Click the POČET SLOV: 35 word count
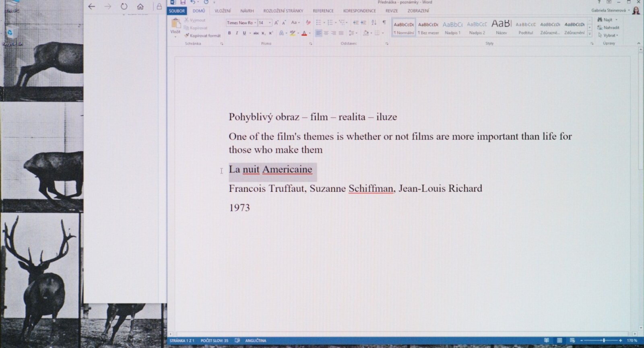 pos(214,340)
